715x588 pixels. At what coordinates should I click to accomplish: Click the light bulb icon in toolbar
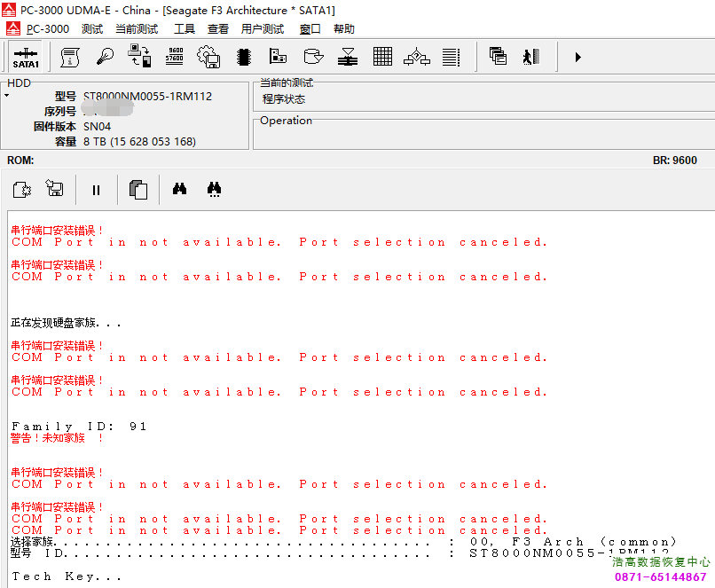105,58
